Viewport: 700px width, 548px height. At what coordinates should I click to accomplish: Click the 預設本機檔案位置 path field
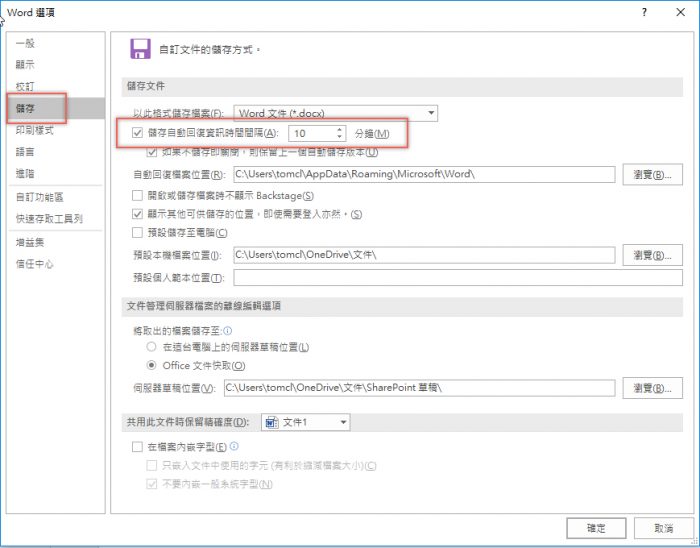[424, 255]
